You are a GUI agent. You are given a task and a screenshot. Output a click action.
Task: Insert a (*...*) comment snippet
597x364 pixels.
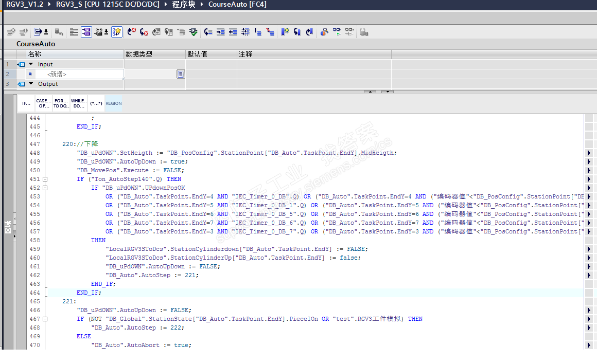(x=96, y=103)
